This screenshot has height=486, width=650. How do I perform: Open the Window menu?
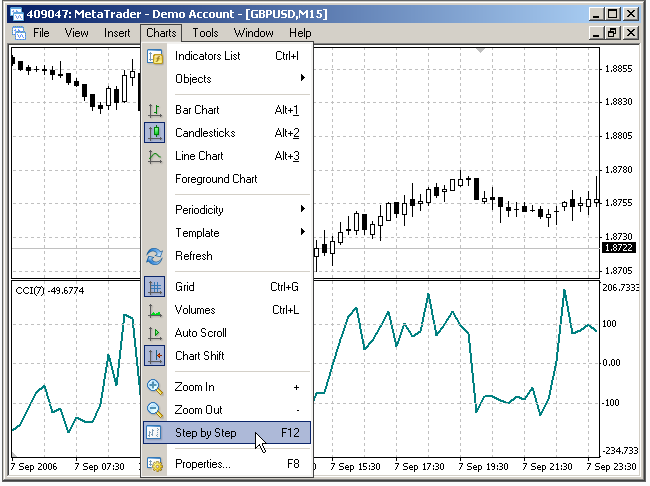coord(254,33)
